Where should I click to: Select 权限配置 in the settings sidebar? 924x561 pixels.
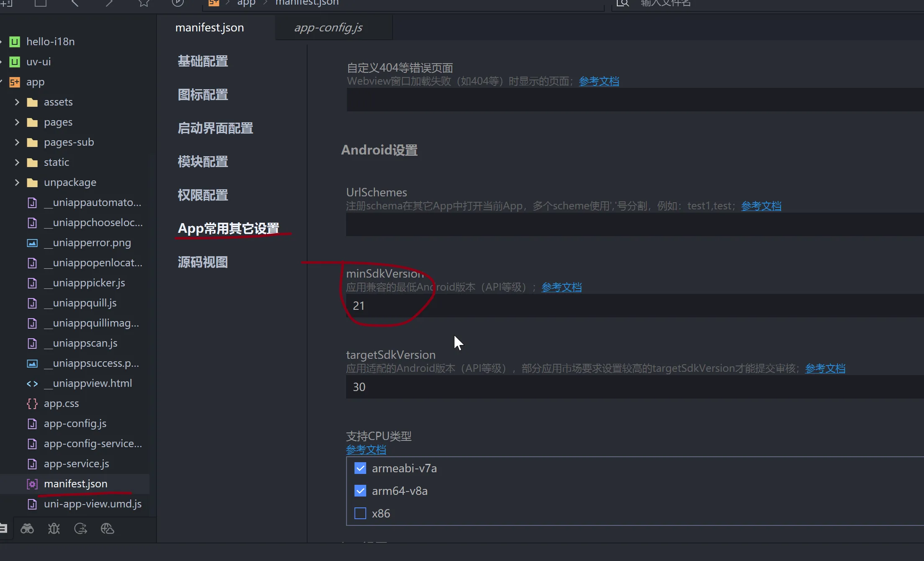click(203, 195)
